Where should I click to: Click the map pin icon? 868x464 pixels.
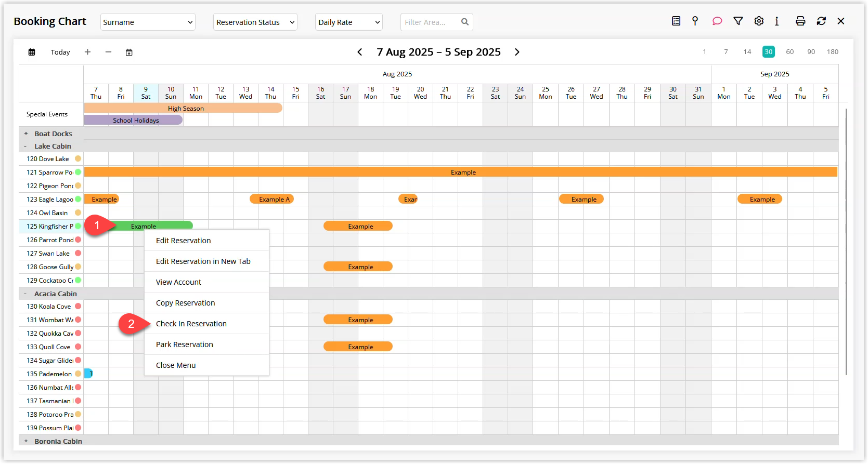[695, 21]
